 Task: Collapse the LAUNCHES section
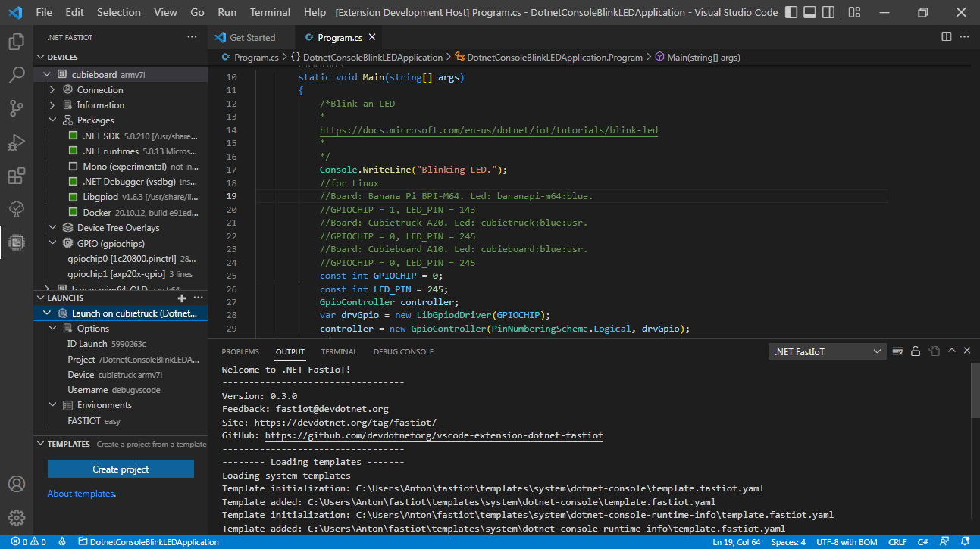40,298
